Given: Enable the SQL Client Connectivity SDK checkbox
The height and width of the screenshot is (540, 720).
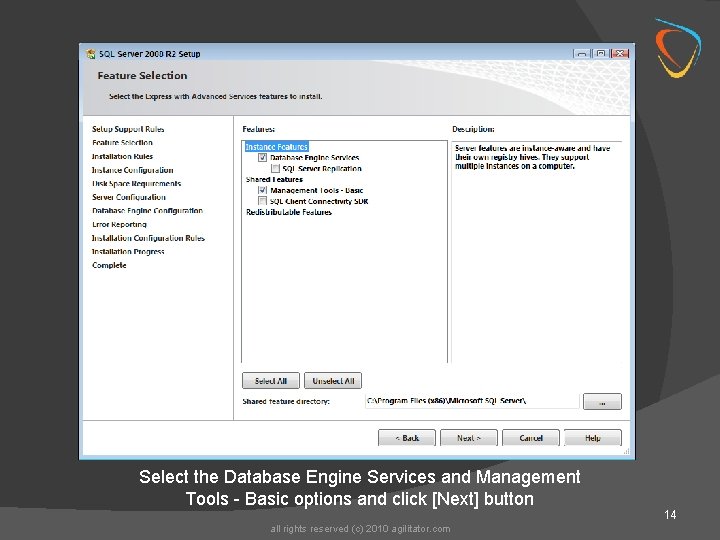Looking at the screenshot, I should [x=262, y=201].
